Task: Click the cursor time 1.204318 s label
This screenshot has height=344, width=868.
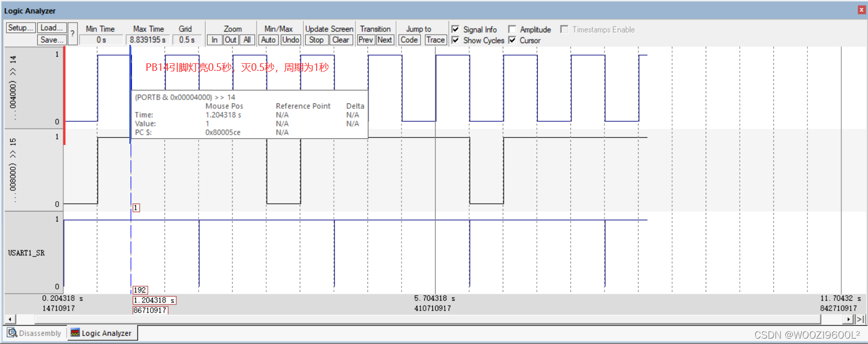Action: pyautogui.click(x=154, y=300)
